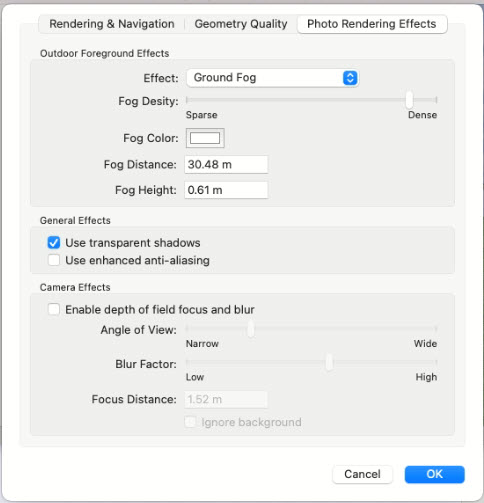Click the Focus Distance field
The height and width of the screenshot is (503, 484).
(226, 399)
